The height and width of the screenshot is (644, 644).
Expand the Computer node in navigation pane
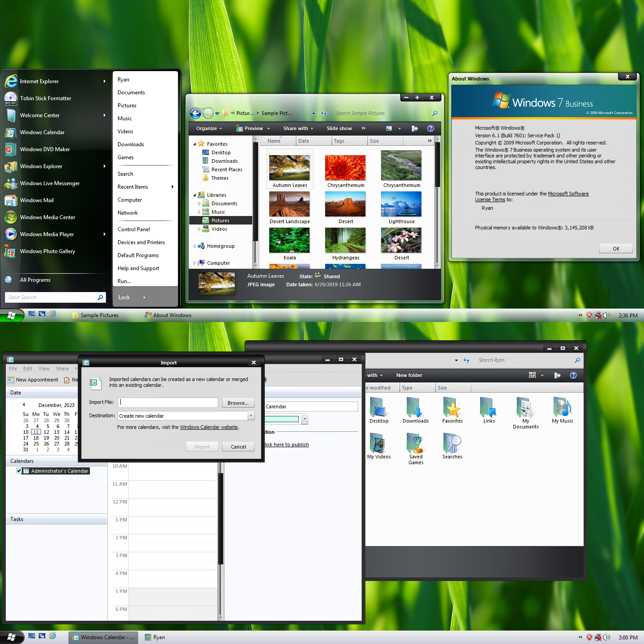point(195,263)
